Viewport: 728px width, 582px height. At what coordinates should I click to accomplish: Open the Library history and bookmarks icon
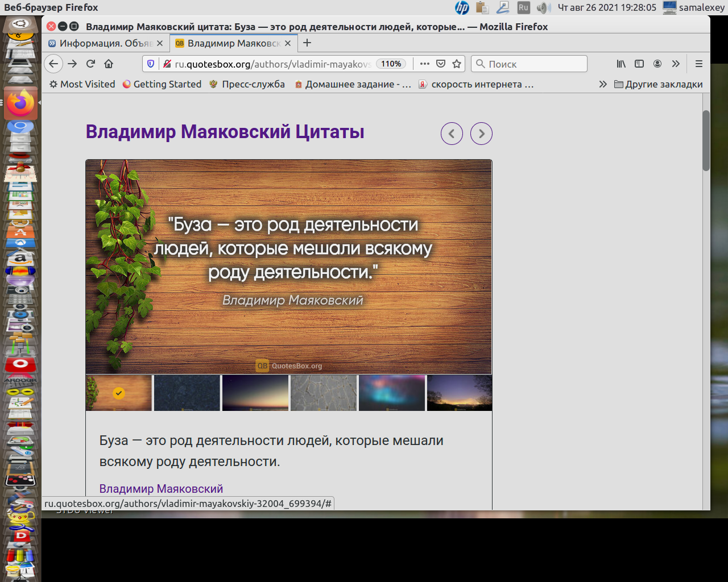(621, 64)
